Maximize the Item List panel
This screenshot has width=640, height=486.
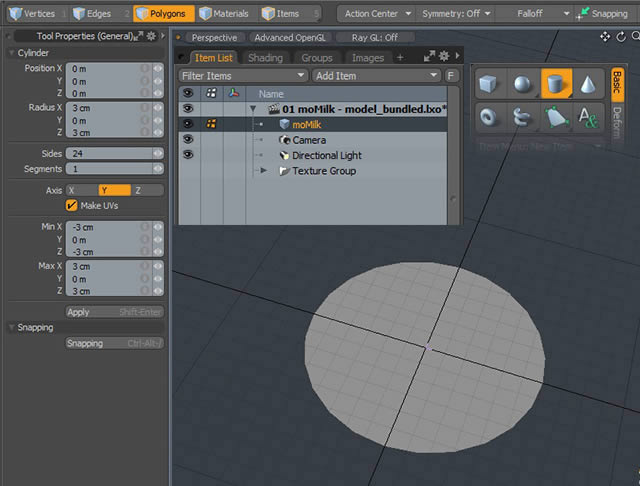point(429,56)
